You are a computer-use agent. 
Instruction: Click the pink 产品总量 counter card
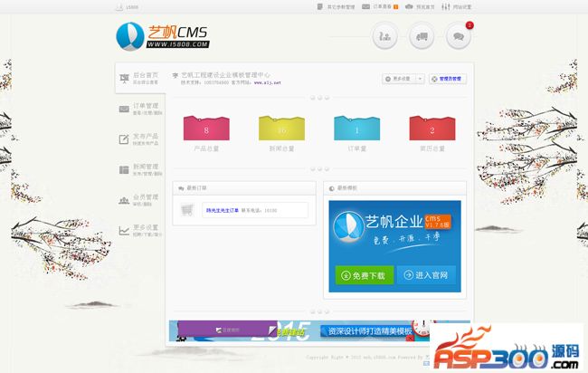[x=206, y=129]
